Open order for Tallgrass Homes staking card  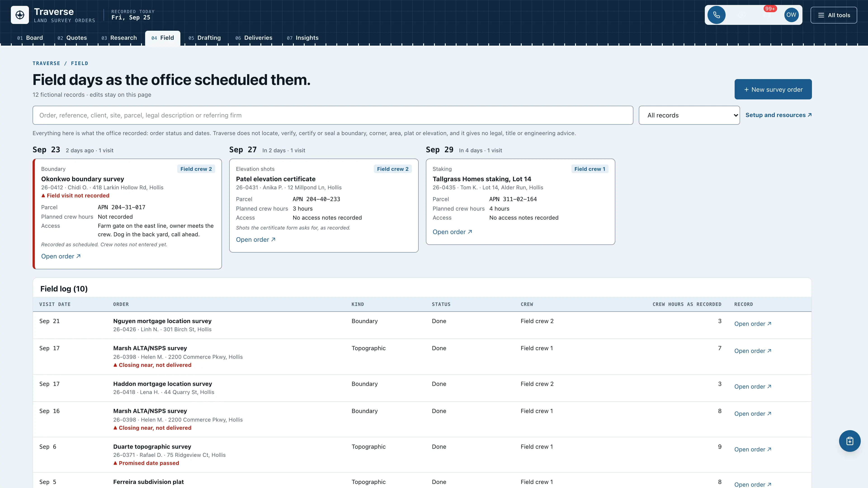click(x=452, y=232)
